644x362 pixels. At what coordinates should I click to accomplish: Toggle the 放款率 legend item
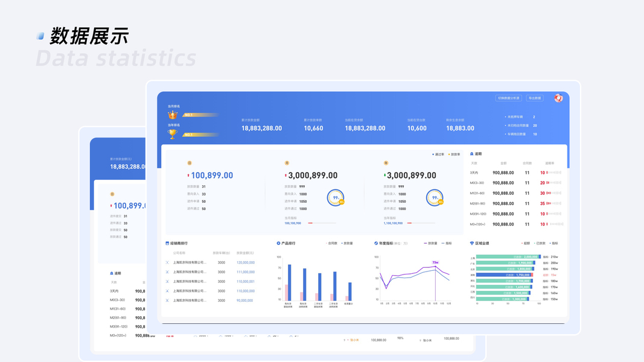(454, 154)
